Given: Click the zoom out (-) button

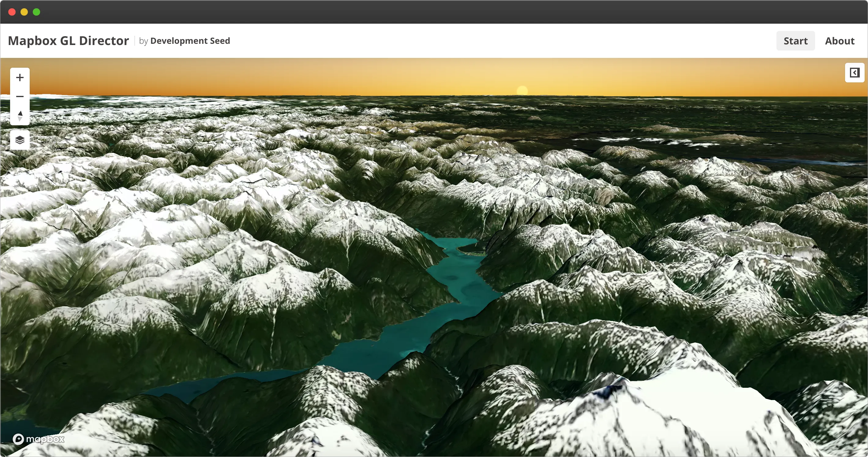Looking at the screenshot, I should point(20,96).
